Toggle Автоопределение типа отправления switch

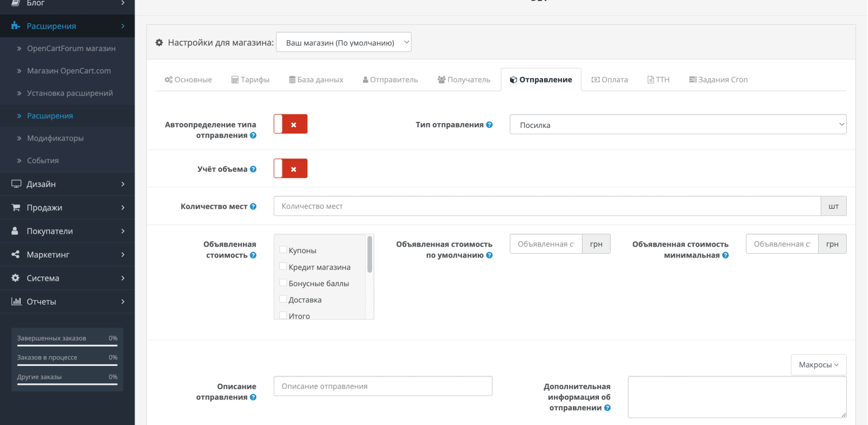coord(291,124)
